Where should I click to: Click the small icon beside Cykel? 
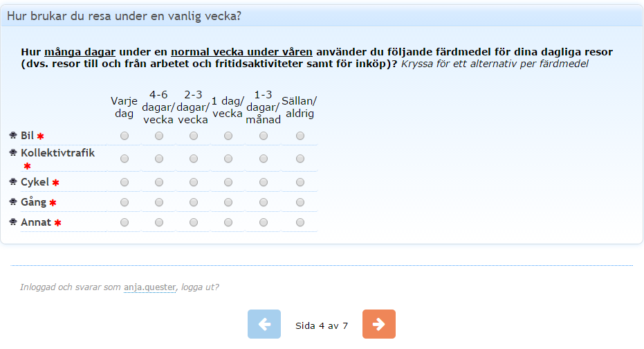(13, 181)
